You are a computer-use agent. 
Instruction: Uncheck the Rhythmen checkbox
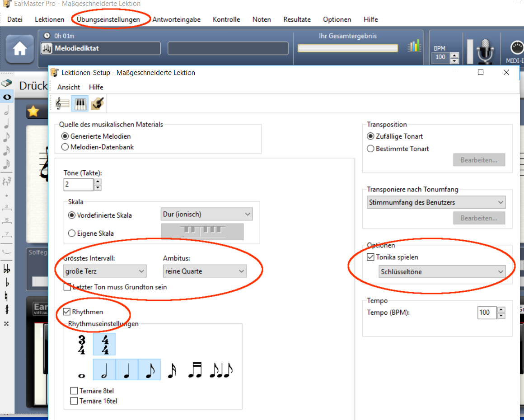point(67,312)
